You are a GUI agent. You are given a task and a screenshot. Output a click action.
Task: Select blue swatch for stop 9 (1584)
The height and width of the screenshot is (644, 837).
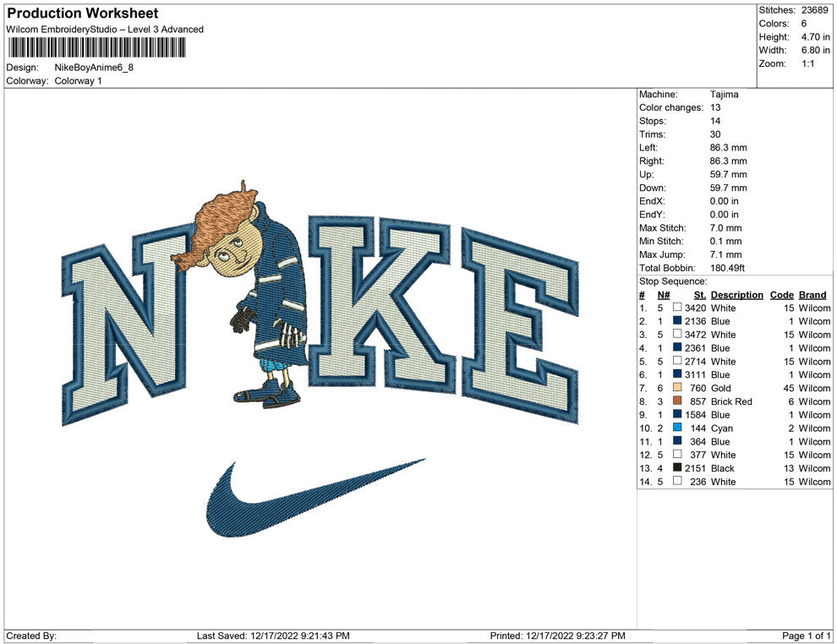(x=677, y=415)
